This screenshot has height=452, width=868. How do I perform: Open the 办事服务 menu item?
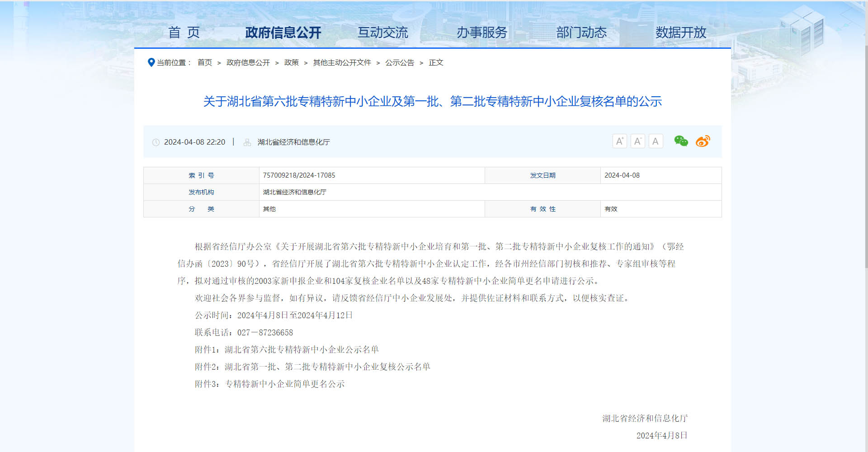pyautogui.click(x=482, y=33)
